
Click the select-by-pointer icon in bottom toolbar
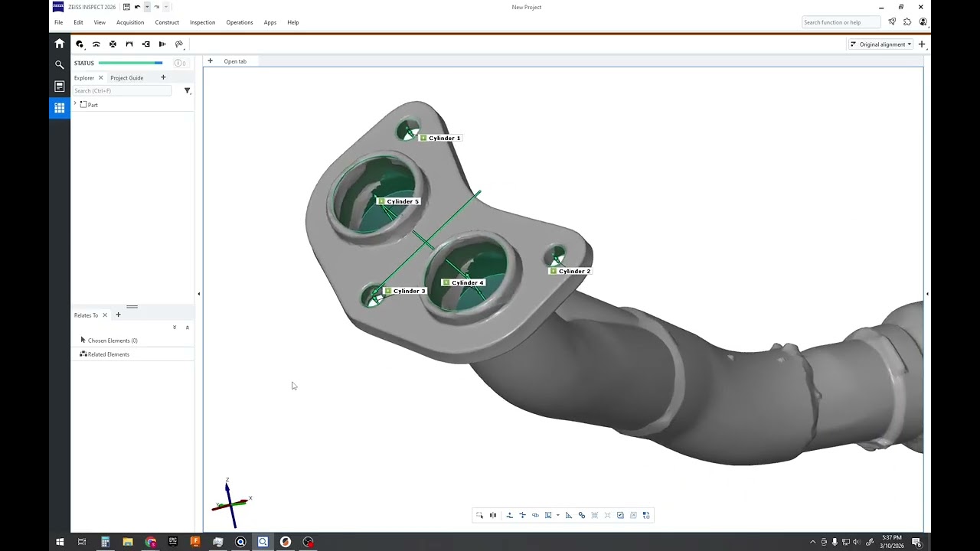[480, 515]
